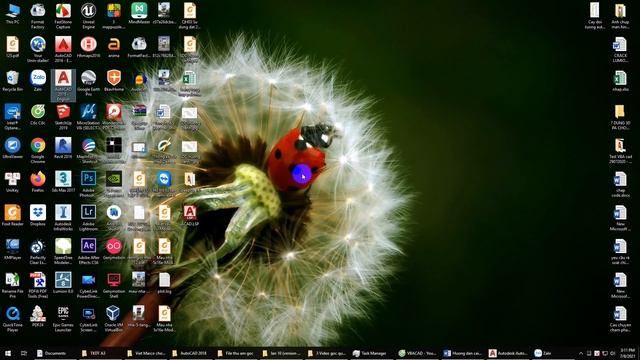This screenshot has height=360, width=640.
Task: Launch the Lumion 8.0 shortcut
Action: (63, 283)
